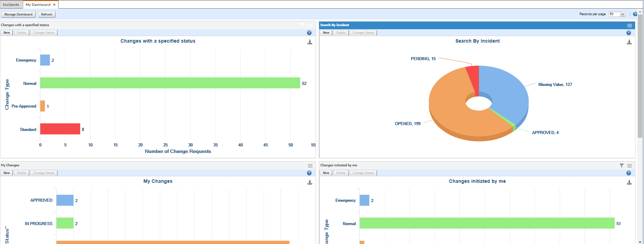Open help for My Changes panel
Image resolution: width=644 pixels, height=244 pixels.
coord(309,173)
